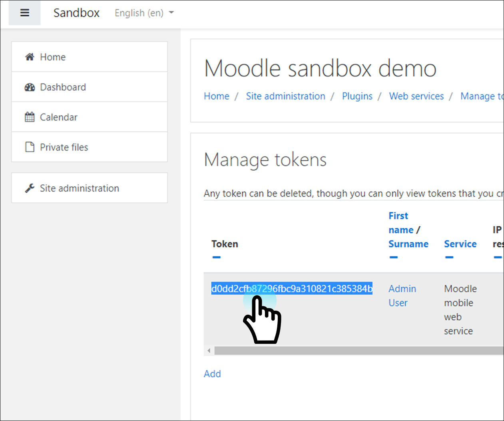Image resolution: width=504 pixels, height=421 pixels.
Task: Click the Site administration wrench icon
Action: coord(30,188)
